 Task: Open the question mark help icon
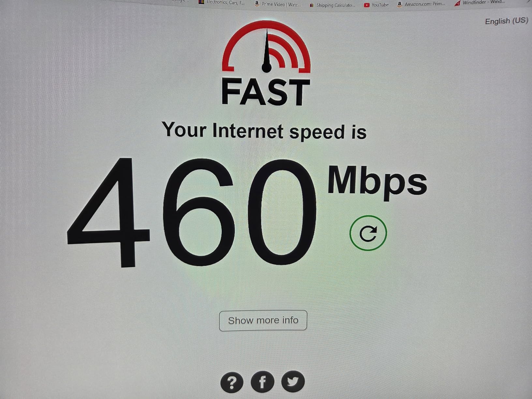click(232, 382)
